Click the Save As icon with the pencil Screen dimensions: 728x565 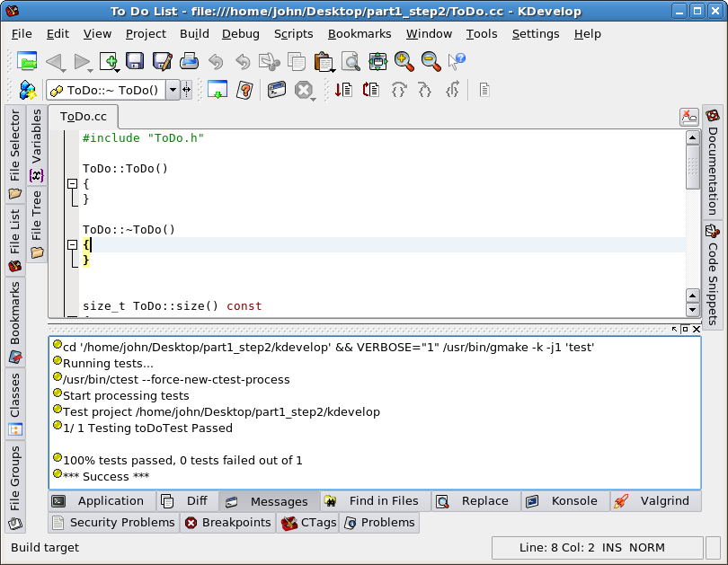point(162,61)
